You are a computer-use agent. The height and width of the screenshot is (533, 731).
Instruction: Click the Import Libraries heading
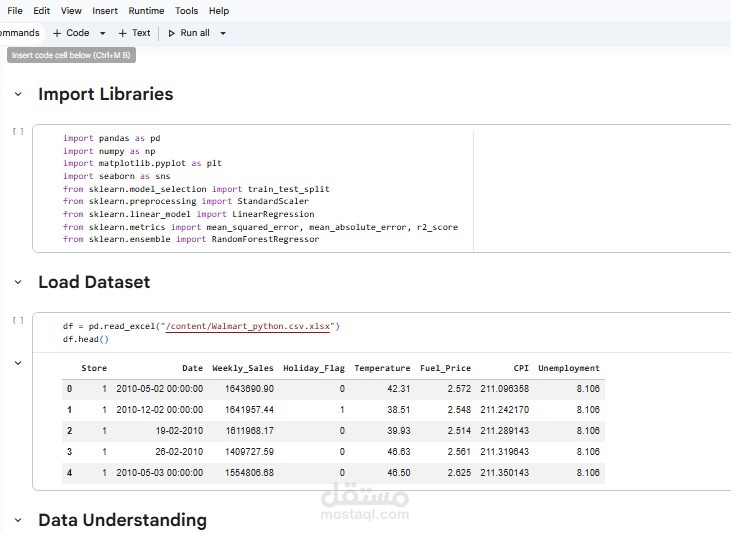(106, 94)
